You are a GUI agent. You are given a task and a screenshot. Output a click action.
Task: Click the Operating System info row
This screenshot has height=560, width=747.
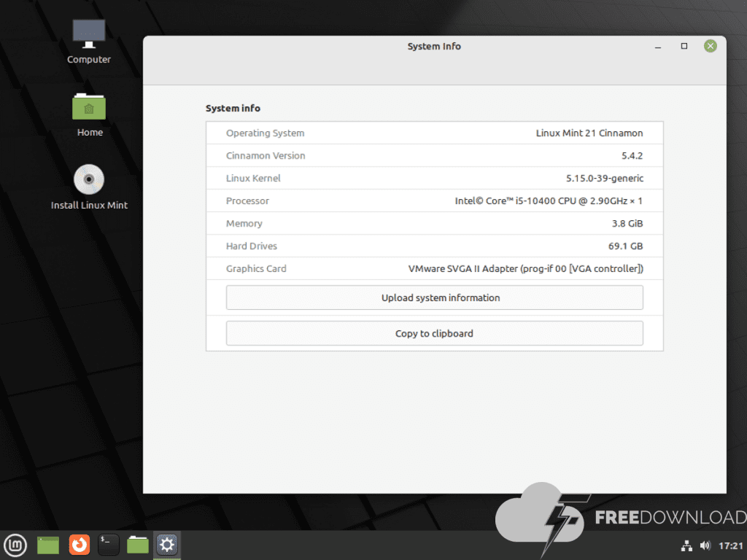click(x=434, y=133)
